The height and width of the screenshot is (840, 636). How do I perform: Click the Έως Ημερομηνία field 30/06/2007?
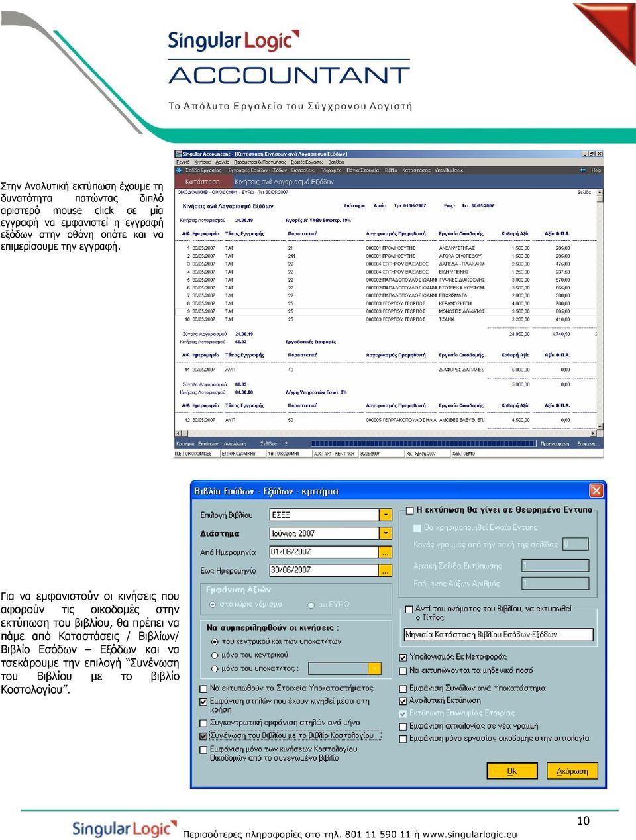click(324, 570)
